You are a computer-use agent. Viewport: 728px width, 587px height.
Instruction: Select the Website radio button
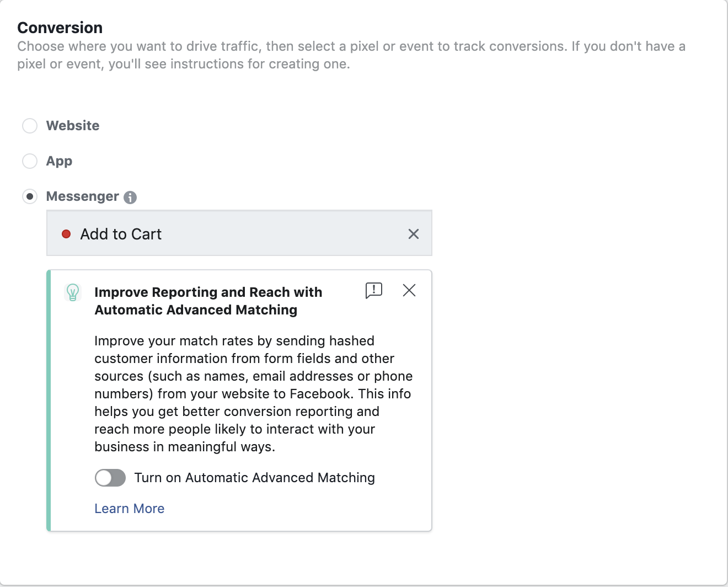[x=30, y=126]
